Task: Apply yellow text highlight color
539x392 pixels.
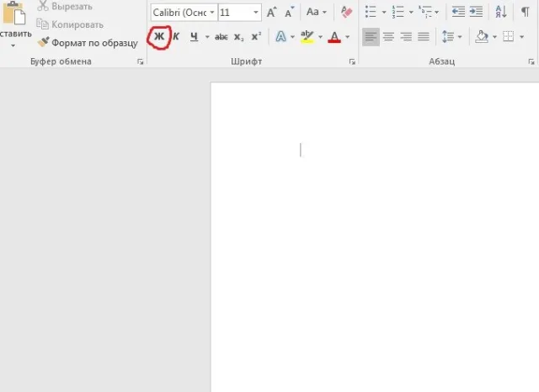Action: click(307, 37)
